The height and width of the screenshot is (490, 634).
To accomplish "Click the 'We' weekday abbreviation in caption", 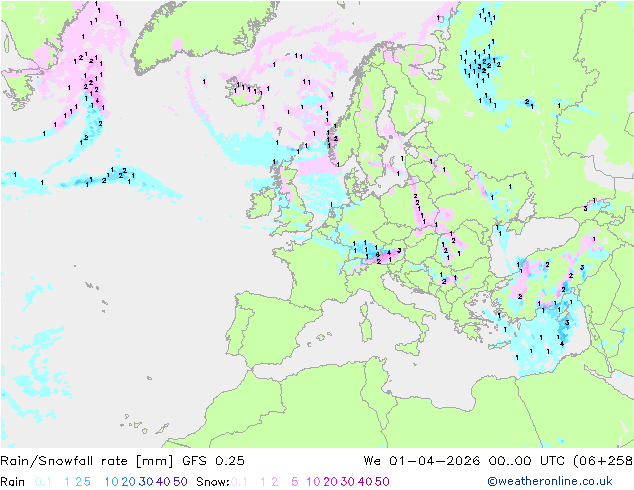I will coord(372,461).
